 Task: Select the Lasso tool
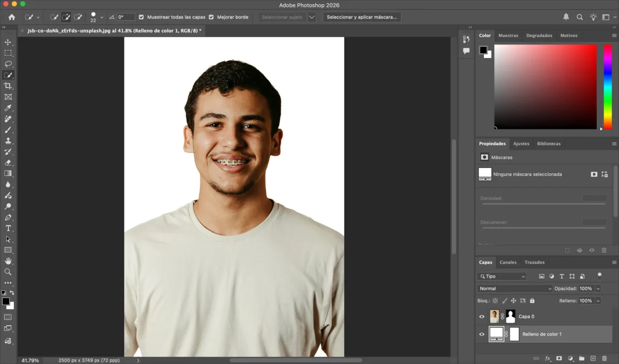coord(8,64)
